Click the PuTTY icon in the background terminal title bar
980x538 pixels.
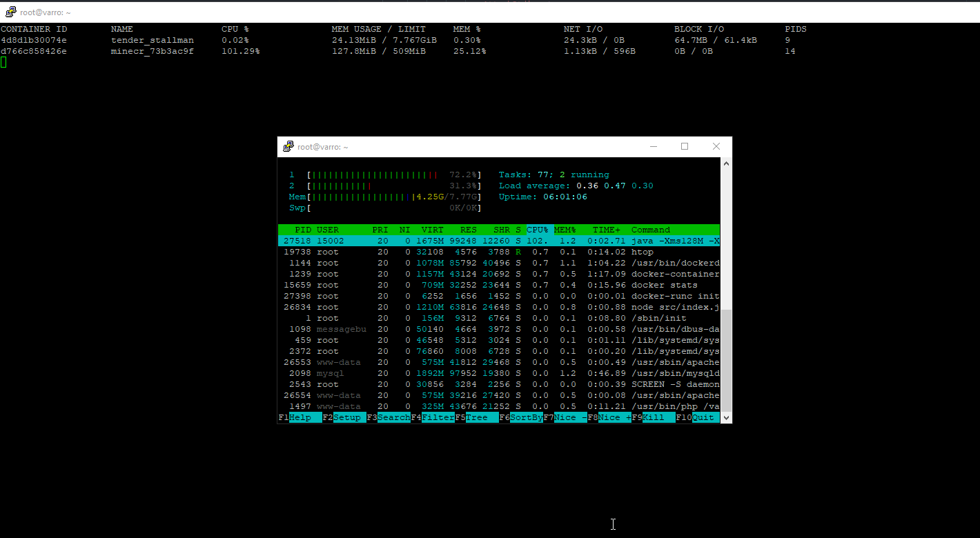[10, 12]
